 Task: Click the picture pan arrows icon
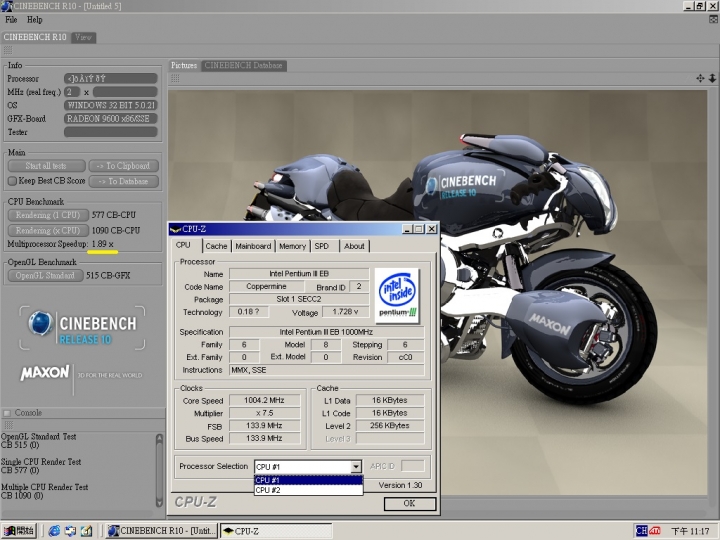(700, 78)
